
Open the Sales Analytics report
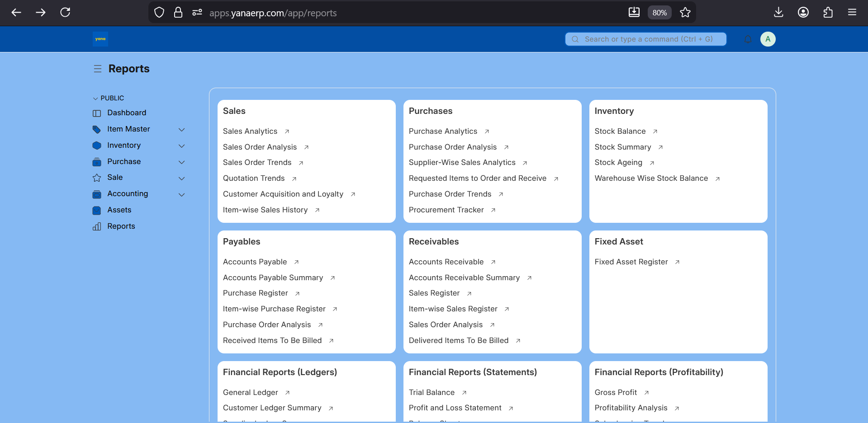tap(250, 131)
